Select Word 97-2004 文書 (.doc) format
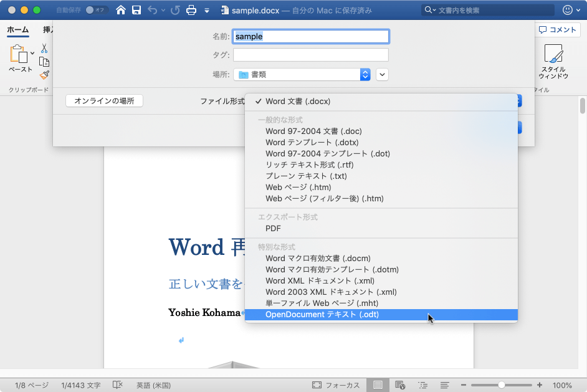The image size is (587, 392). click(381, 131)
